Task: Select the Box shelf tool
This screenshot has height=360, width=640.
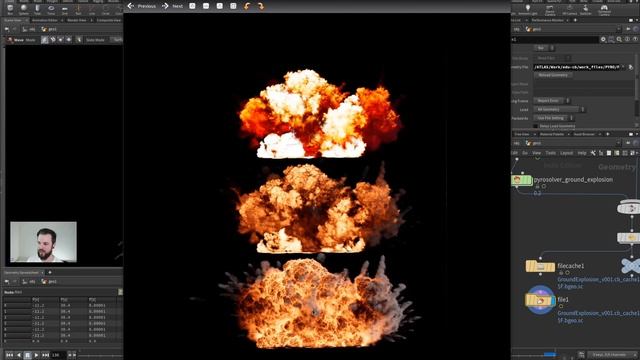Action: [10, 9]
